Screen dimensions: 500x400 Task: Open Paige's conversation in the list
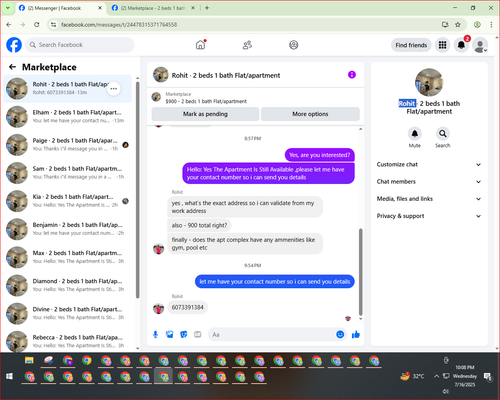68,144
